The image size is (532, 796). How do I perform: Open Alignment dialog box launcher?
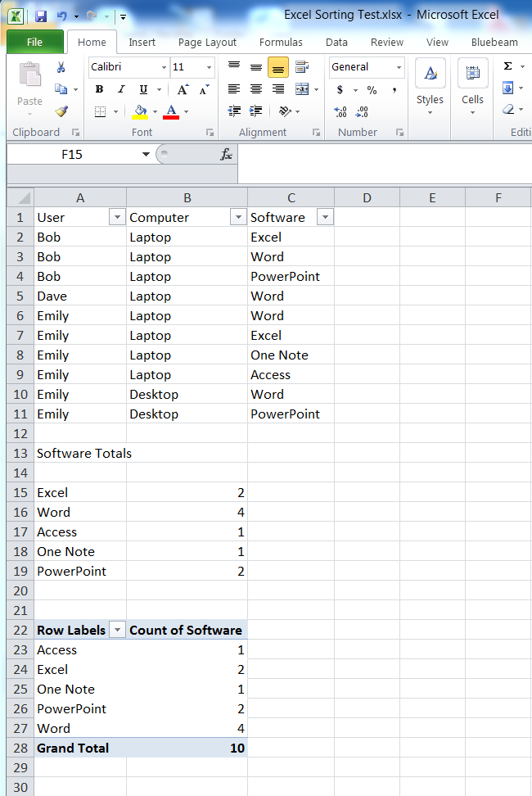(316, 133)
